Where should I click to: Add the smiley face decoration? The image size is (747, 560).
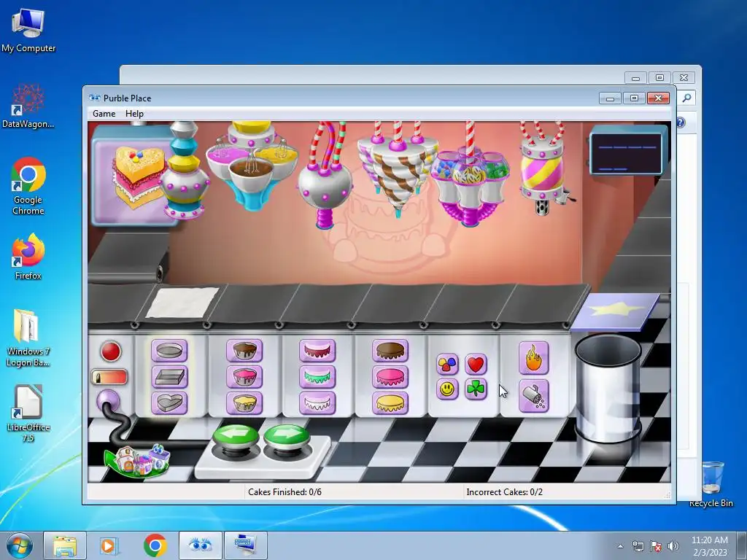coord(447,389)
